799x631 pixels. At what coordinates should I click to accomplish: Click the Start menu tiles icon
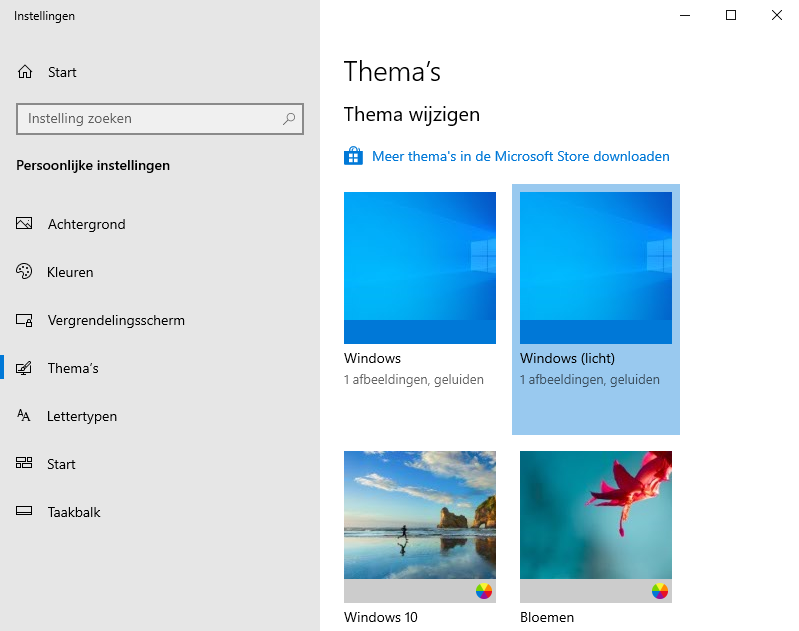[25, 464]
